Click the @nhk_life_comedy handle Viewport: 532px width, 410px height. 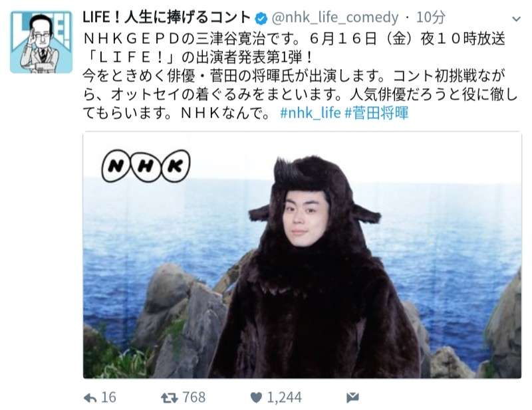tap(335, 18)
